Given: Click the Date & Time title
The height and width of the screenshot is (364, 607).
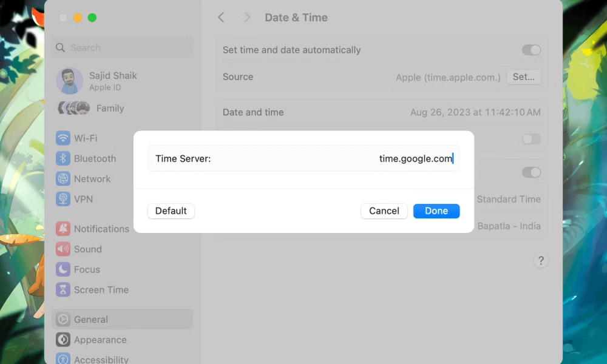Looking at the screenshot, I should (x=296, y=18).
